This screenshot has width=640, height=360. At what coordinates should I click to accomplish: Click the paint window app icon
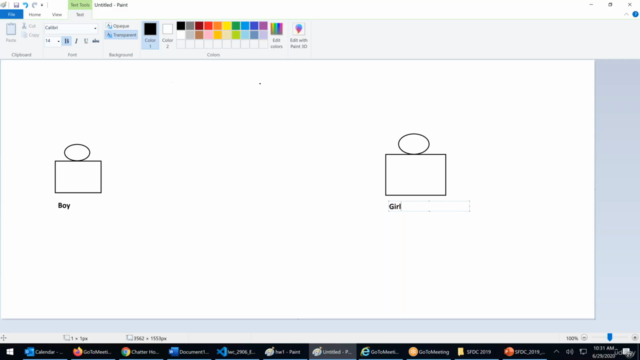(4, 5)
